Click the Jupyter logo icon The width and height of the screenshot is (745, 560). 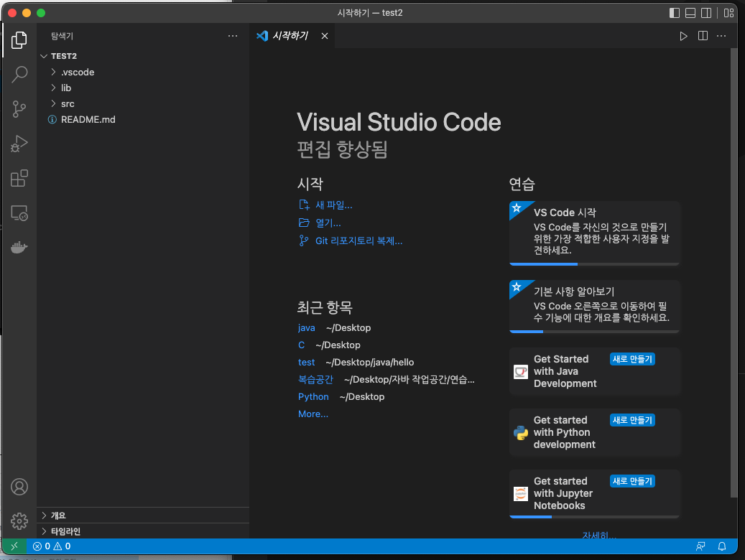point(521,494)
